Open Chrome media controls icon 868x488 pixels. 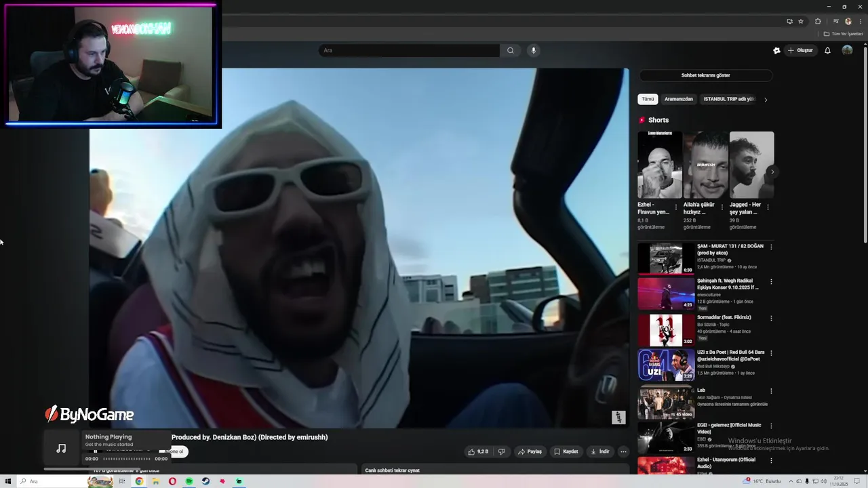(836, 21)
